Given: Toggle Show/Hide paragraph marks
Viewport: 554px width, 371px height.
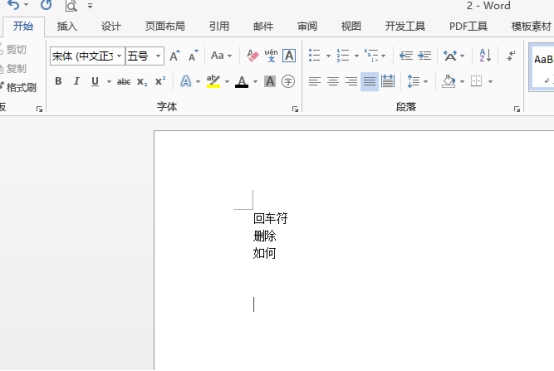Looking at the screenshot, I should click(x=511, y=56).
